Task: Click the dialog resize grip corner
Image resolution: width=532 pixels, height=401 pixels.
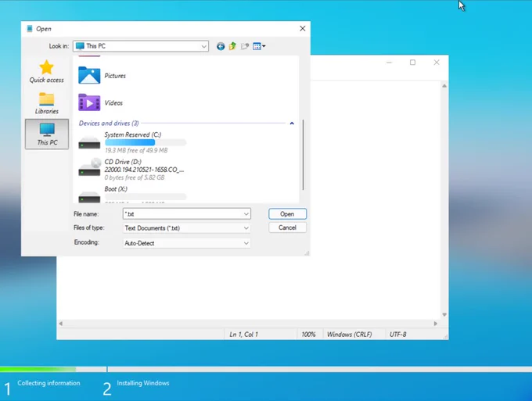Action: click(x=307, y=252)
